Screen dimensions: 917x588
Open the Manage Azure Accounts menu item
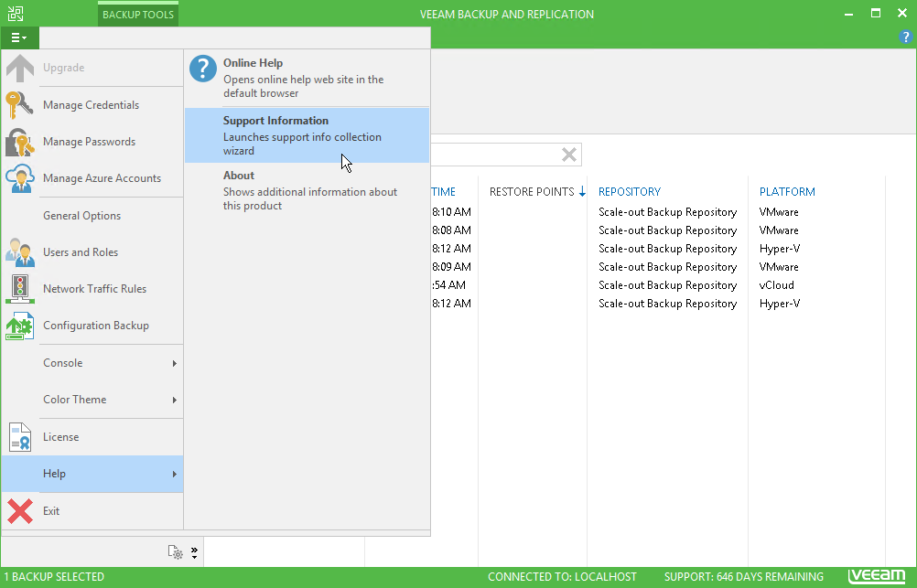coord(92,178)
